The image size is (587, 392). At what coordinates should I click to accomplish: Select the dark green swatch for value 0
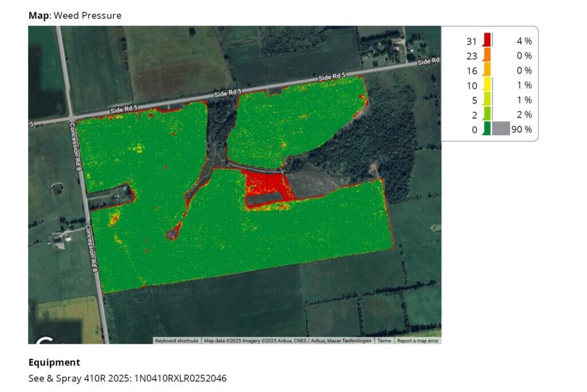pyautogui.click(x=487, y=129)
